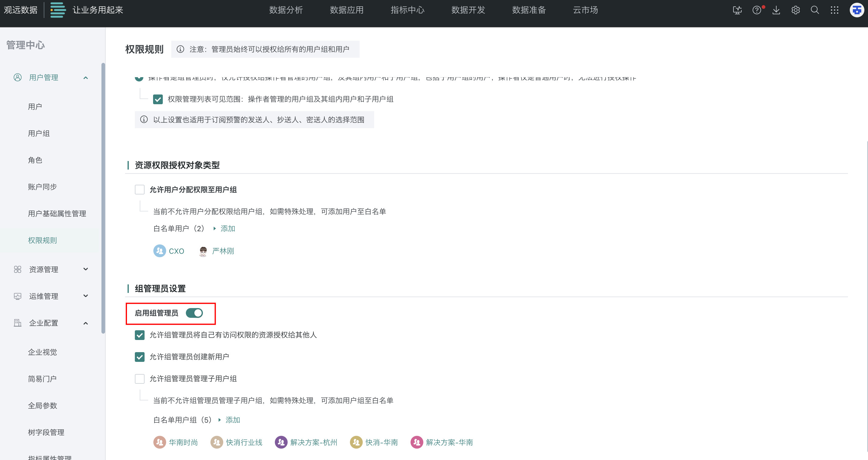Switch to 指标中心 in top navigation

click(407, 10)
